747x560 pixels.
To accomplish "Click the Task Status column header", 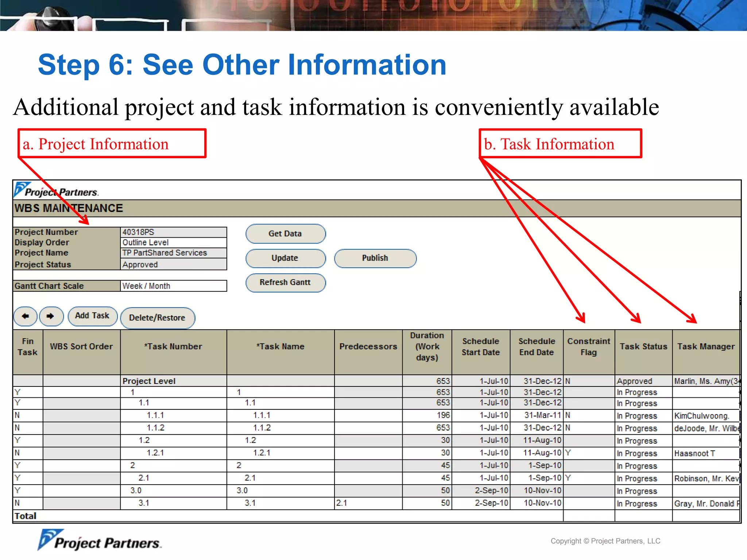I will pyautogui.click(x=644, y=352).
